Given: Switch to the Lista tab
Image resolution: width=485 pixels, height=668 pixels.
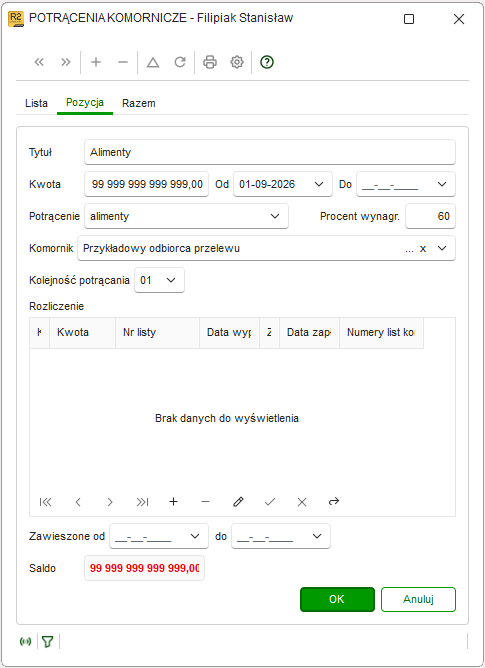Looking at the screenshot, I should (x=36, y=103).
